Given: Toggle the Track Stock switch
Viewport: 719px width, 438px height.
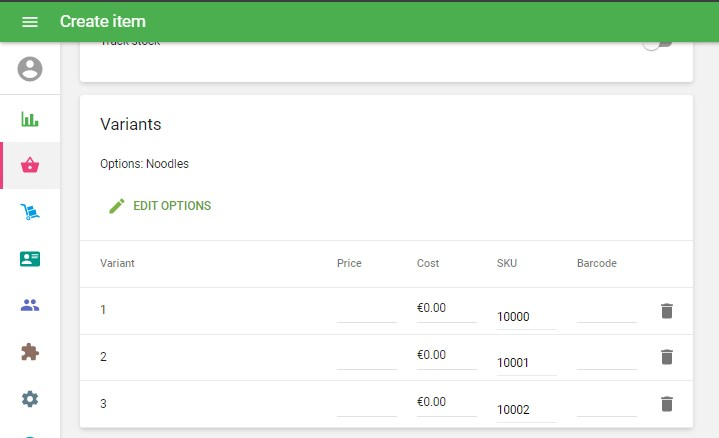Looking at the screenshot, I should tap(657, 44).
